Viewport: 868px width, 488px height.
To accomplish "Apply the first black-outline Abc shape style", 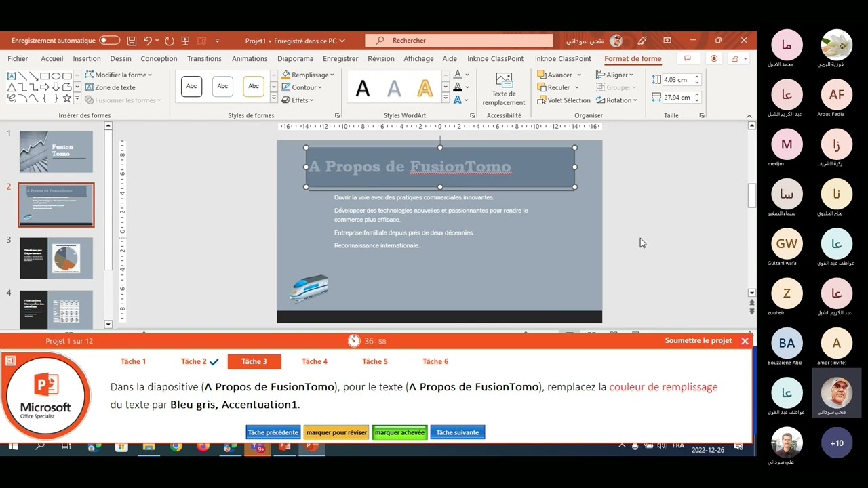I will (x=192, y=87).
